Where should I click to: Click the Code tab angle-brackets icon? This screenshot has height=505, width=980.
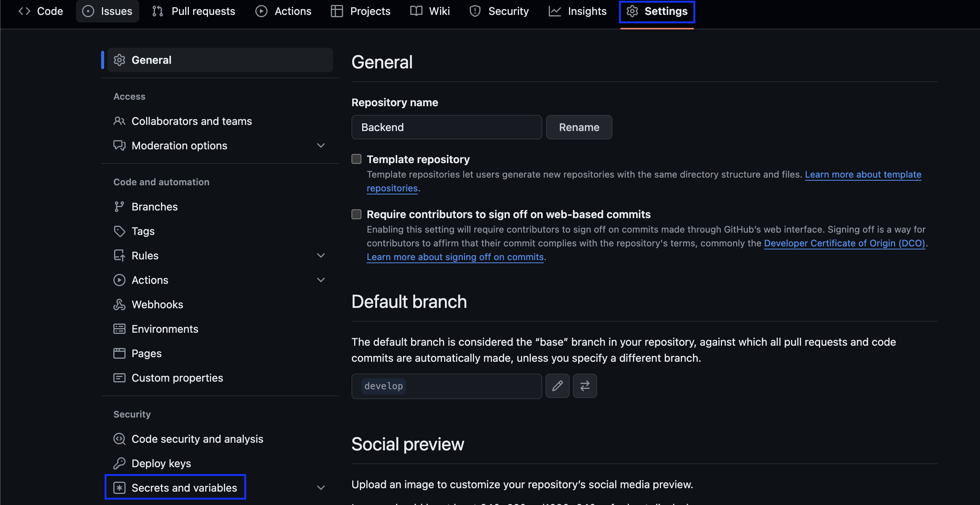point(24,11)
